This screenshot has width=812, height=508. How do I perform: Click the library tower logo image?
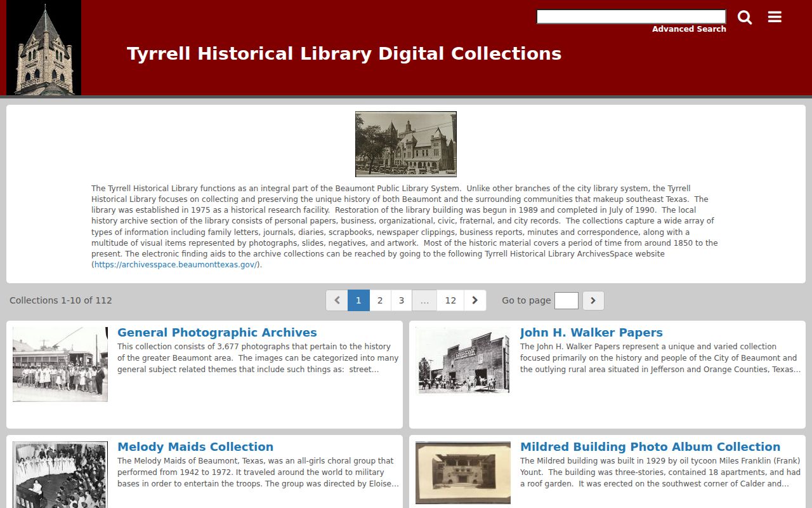[x=44, y=48]
